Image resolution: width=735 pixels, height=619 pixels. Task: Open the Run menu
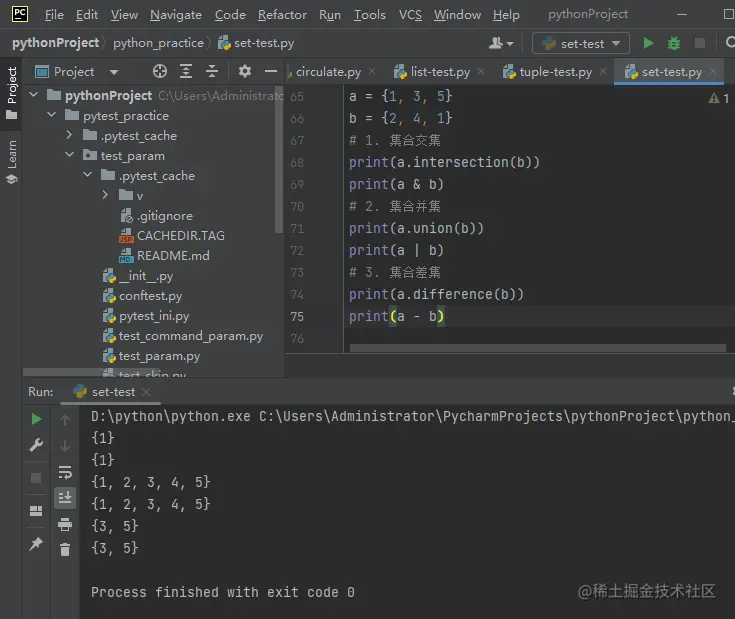click(x=330, y=15)
